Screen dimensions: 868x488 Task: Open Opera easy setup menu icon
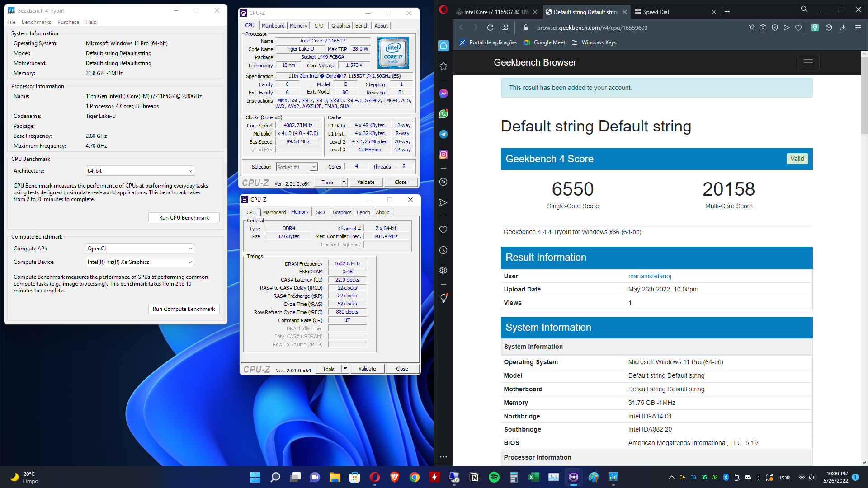coord(858,28)
